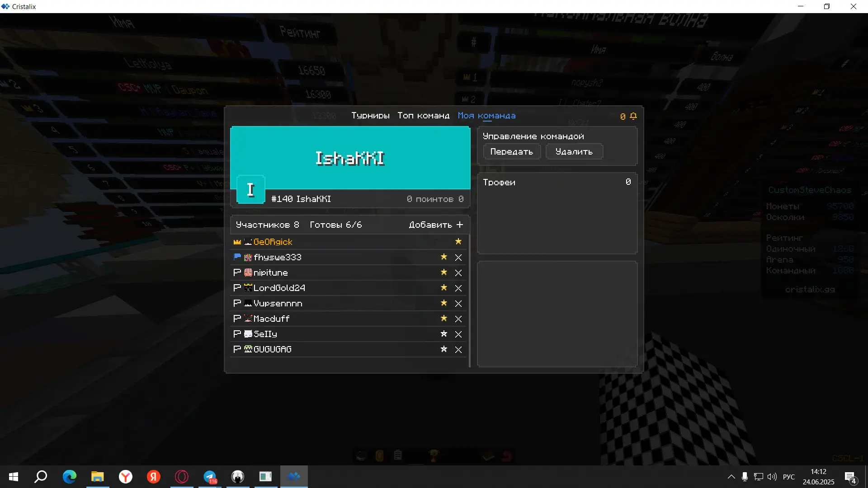This screenshot has width=868, height=488.
Task: Click the #140 IshaKKI team rank text
Action: 301,199
